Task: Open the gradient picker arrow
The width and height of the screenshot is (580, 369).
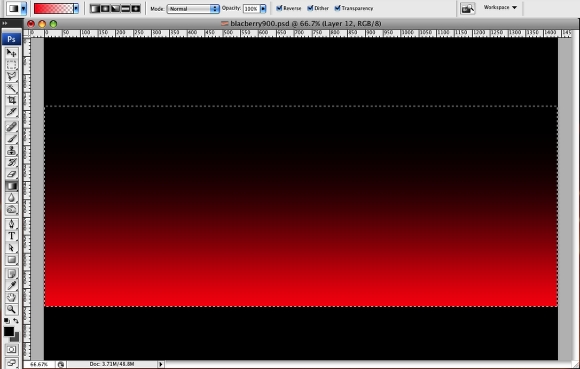Action: [x=76, y=9]
